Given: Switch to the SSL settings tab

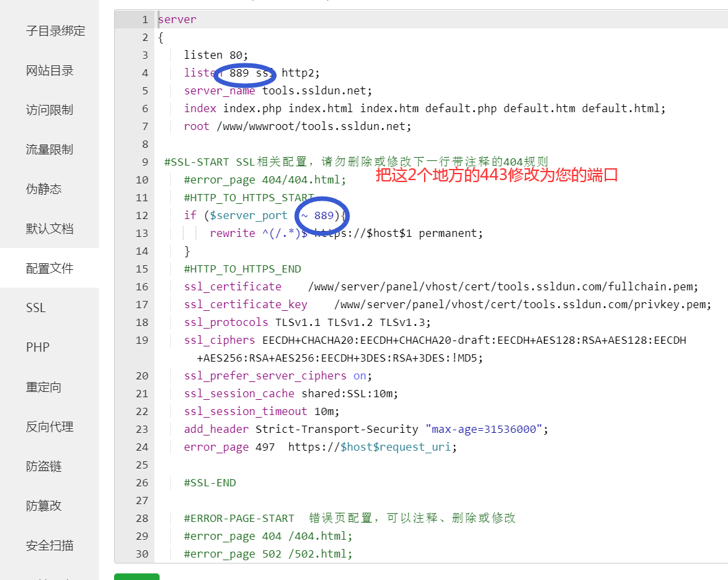Looking at the screenshot, I should 36,307.
